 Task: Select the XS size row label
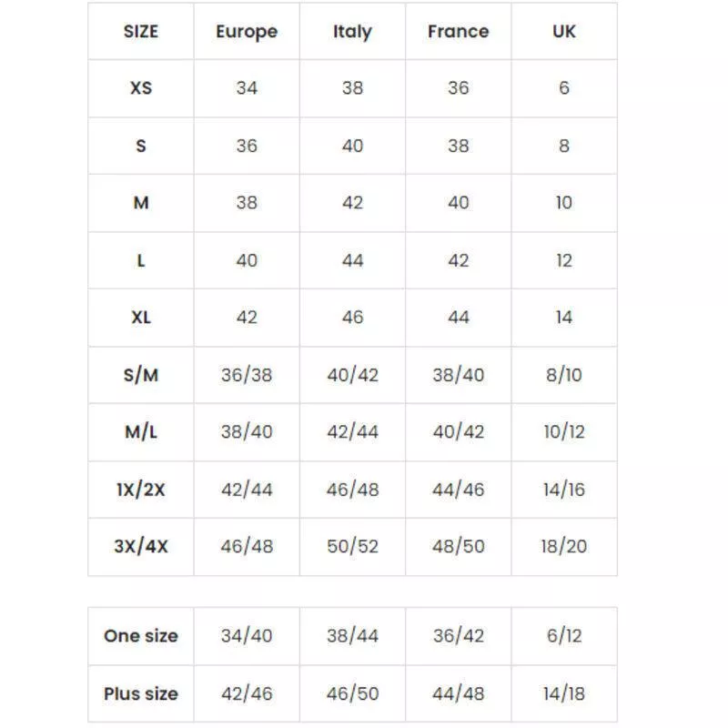(141, 87)
